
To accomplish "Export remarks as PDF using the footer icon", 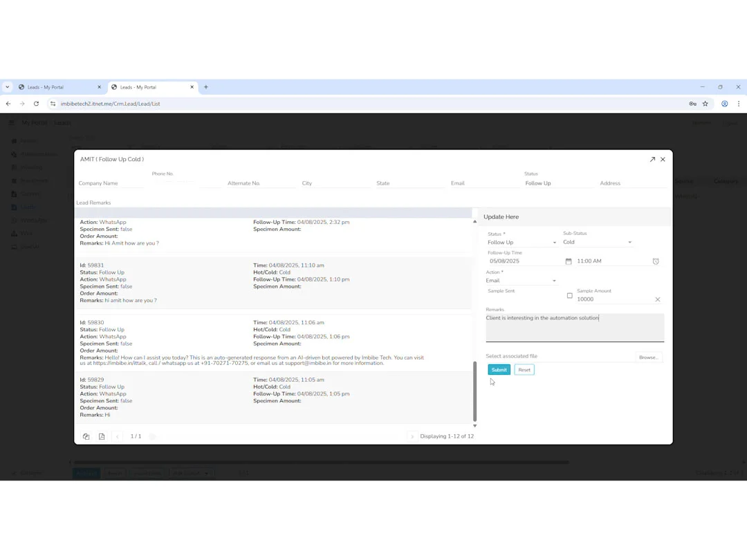I will (102, 436).
